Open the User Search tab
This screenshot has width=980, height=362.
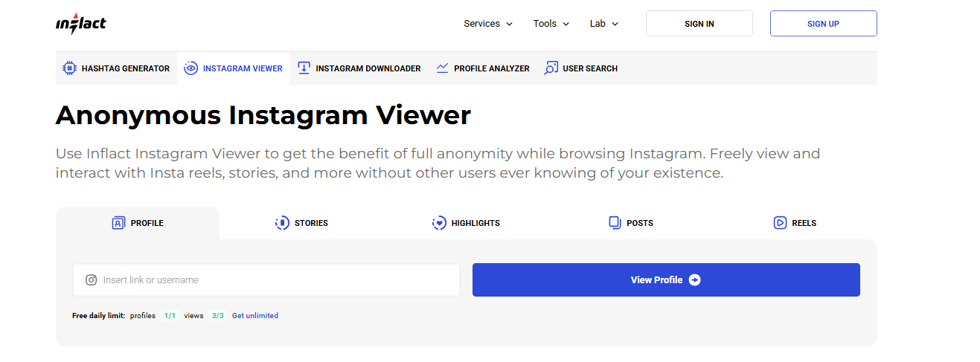point(581,68)
